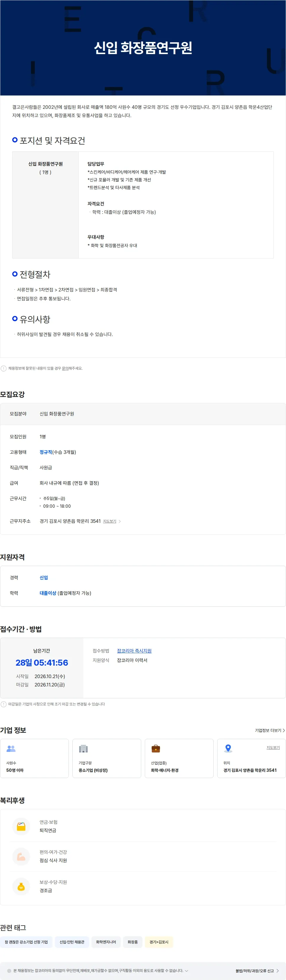Click the 포지션 및 자격요건 heading

[x=52, y=141]
